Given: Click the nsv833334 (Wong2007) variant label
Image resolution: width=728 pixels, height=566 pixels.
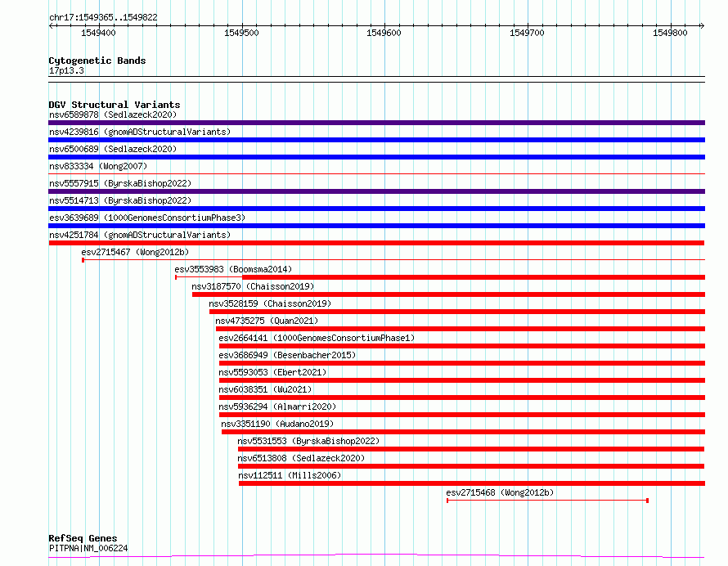Looking at the screenshot, I should (98, 166).
